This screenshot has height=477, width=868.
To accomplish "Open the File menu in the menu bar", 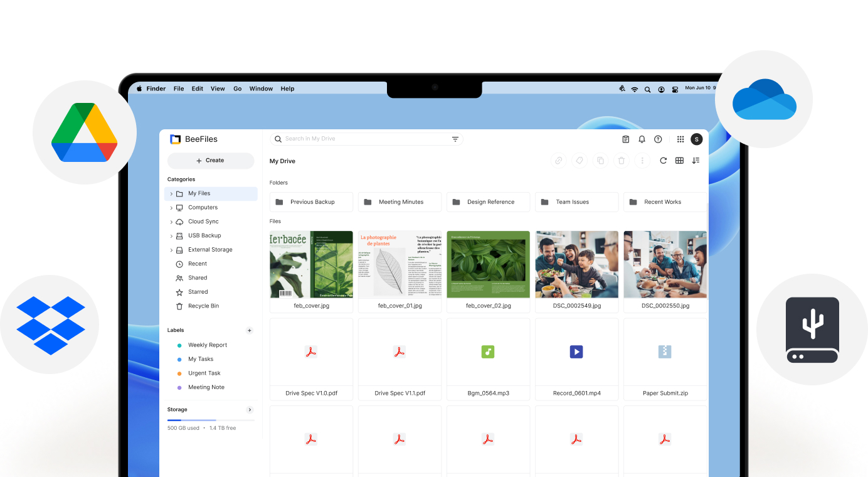I will [179, 88].
